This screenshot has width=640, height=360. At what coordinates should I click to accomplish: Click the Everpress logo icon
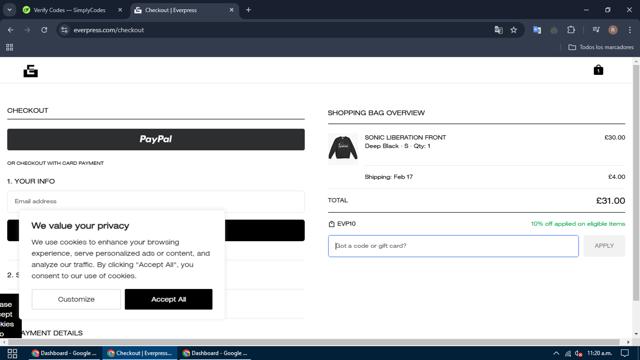(31, 71)
